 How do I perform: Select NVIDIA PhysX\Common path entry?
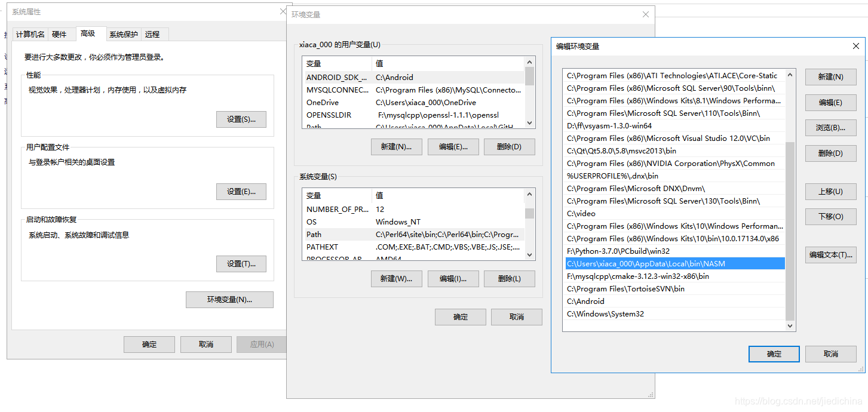675,163
